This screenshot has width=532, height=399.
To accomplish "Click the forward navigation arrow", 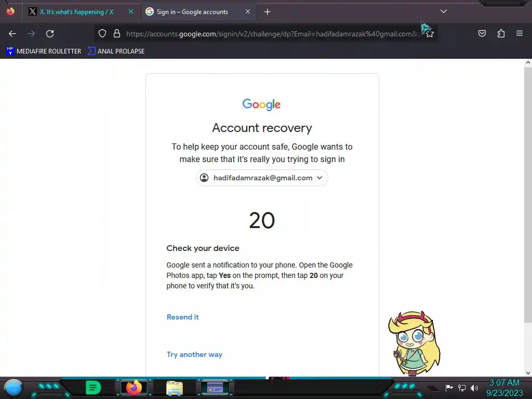I will (31, 34).
